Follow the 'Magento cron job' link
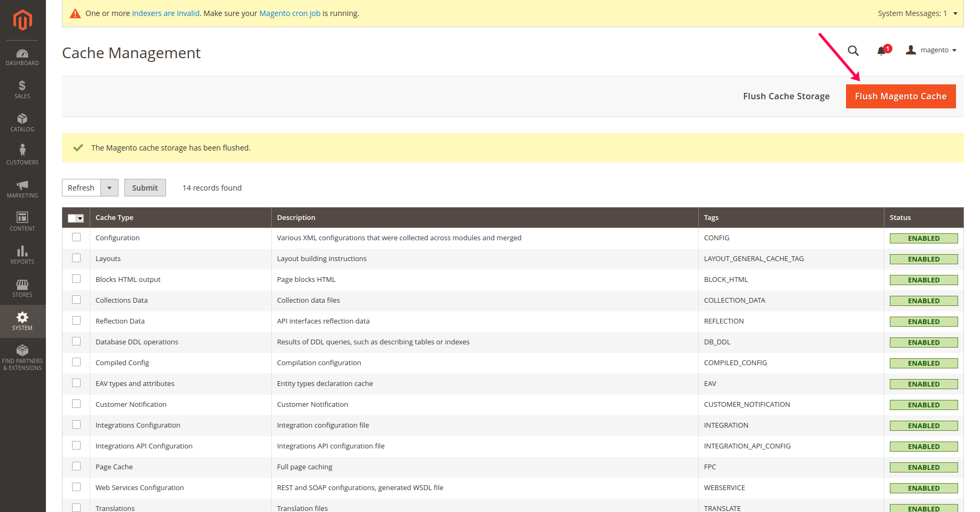This screenshot has height=512, width=980. 290,13
